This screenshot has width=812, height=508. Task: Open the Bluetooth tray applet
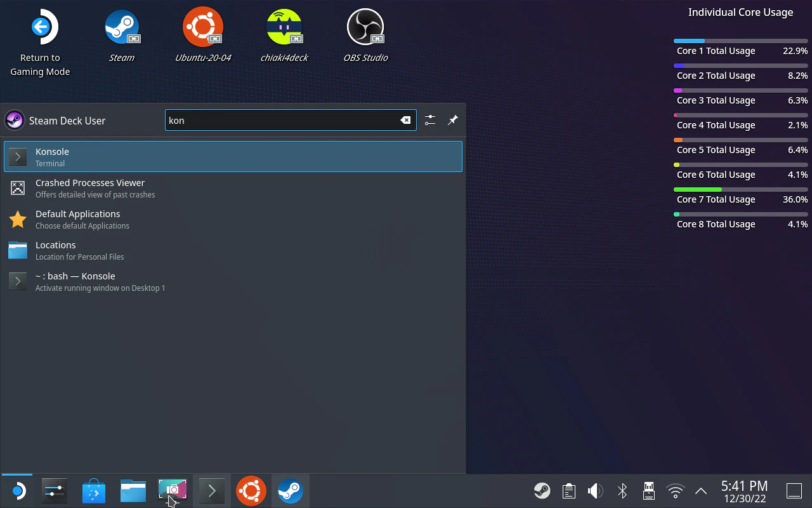click(x=622, y=491)
